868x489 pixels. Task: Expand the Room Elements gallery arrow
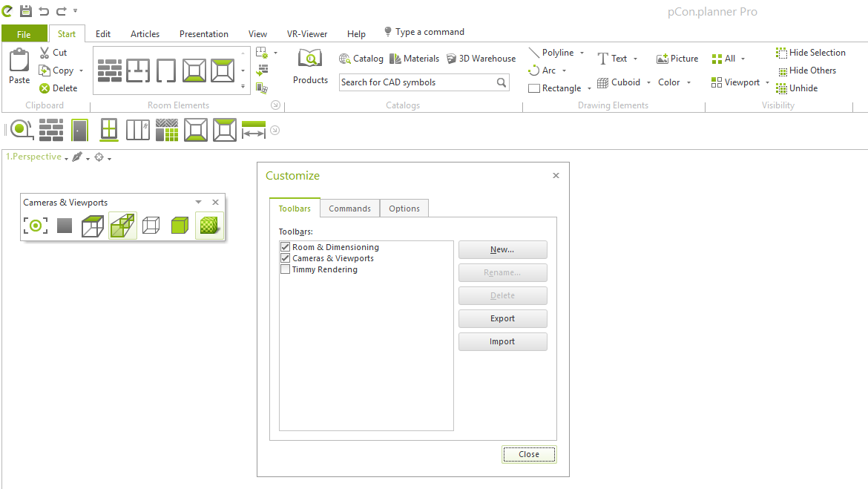(x=243, y=86)
